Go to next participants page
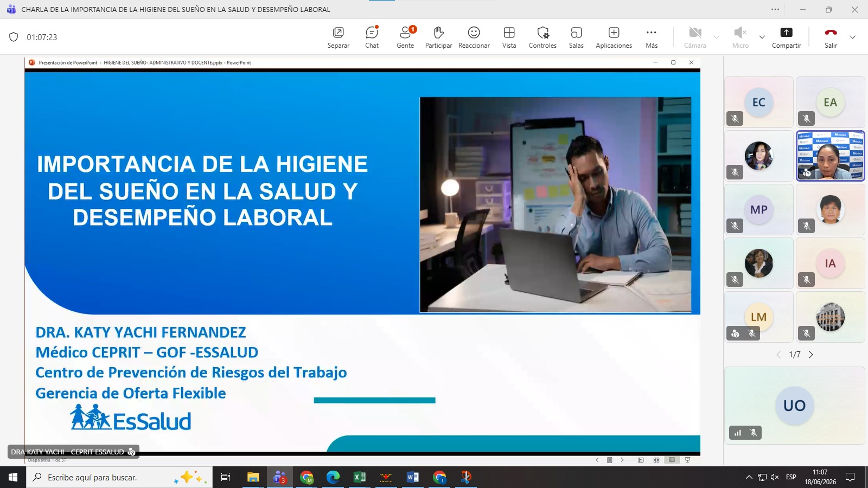The width and height of the screenshot is (868, 488). 811,355
